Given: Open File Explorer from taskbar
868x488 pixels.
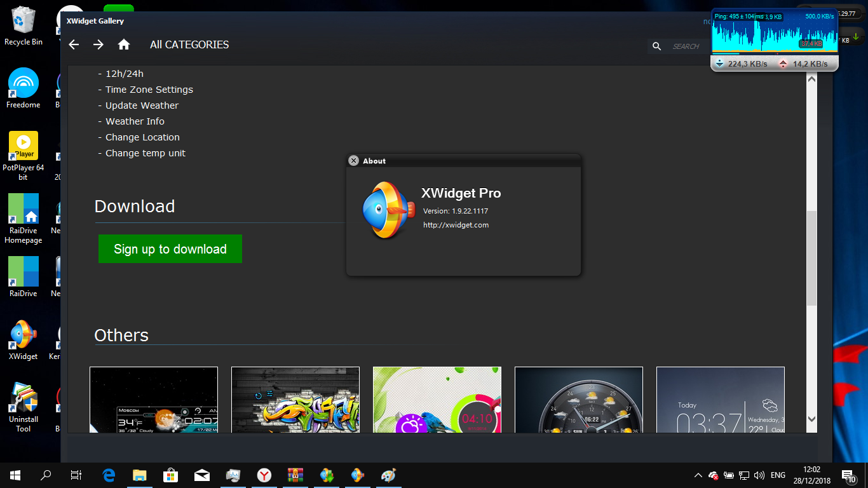Looking at the screenshot, I should [x=140, y=475].
